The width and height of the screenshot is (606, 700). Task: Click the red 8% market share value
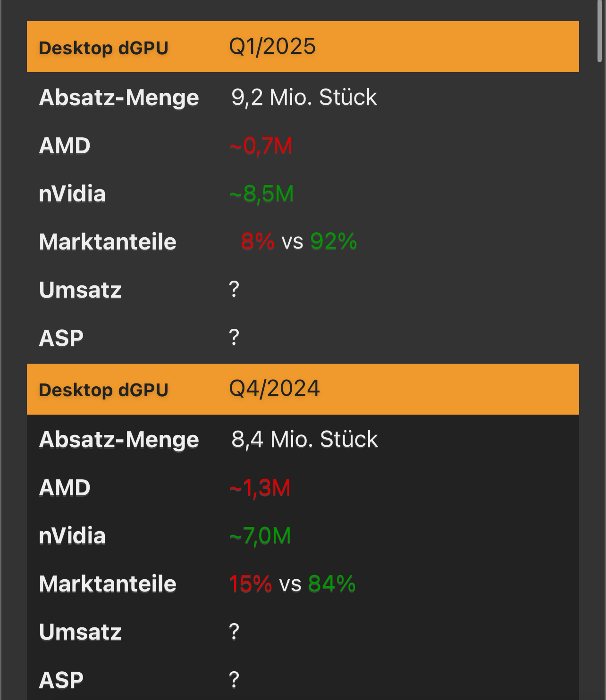[258, 242]
